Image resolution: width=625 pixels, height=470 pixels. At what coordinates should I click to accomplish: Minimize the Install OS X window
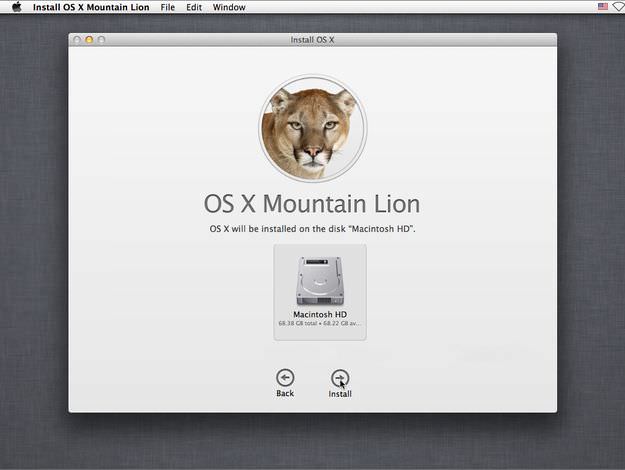pos(89,40)
